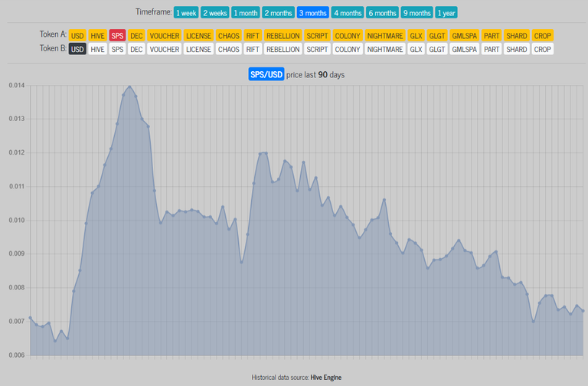Choose GLX as Token A
The height and width of the screenshot is (386, 588).
click(x=416, y=36)
